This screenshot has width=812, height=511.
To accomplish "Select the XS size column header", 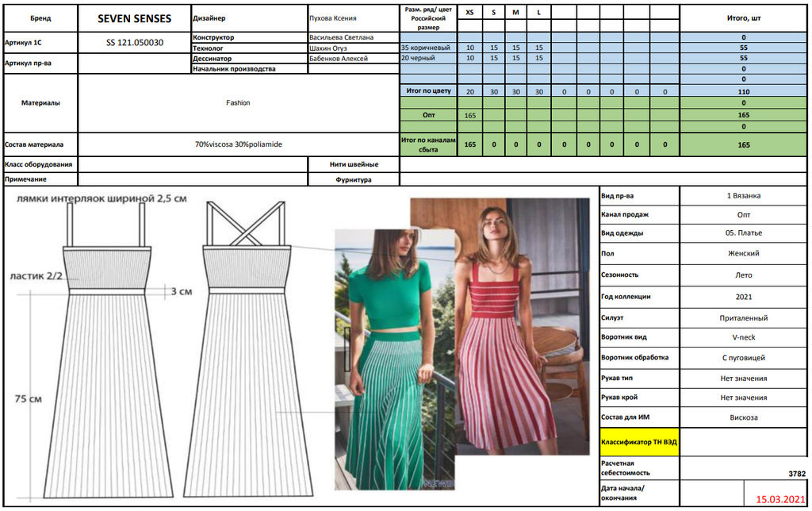I will (x=469, y=13).
